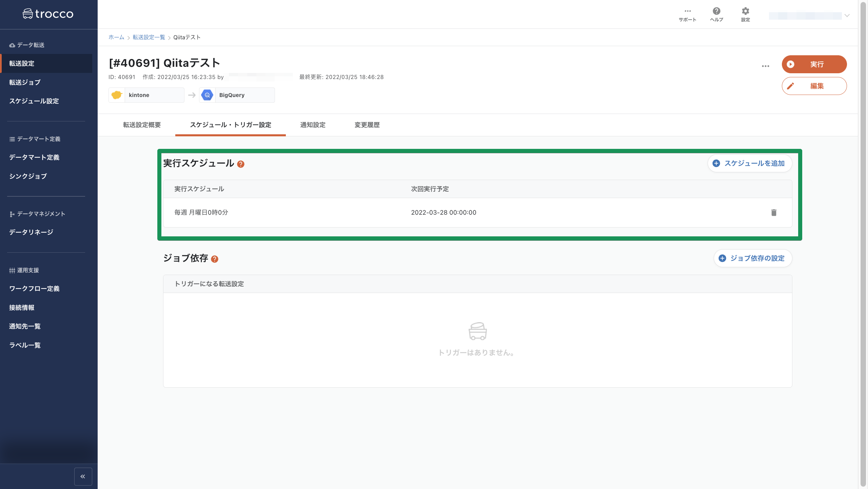Delete the 毎週 月曜日0時0分 schedule via trash icon
868x489 pixels.
coord(774,213)
